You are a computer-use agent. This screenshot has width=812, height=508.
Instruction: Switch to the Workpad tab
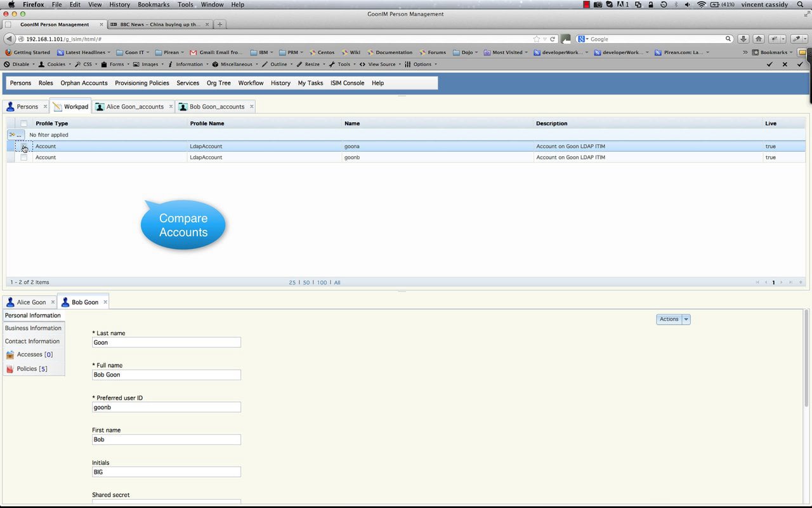(x=71, y=107)
